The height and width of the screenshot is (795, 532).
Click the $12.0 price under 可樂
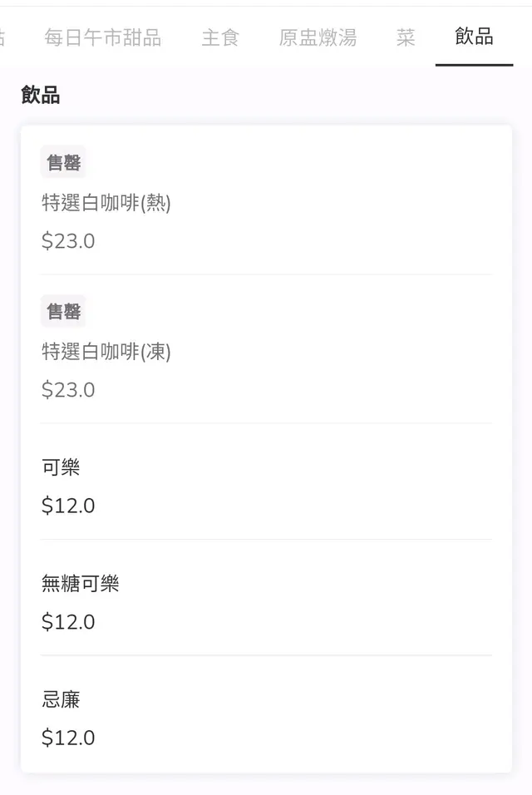coord(68,505)
